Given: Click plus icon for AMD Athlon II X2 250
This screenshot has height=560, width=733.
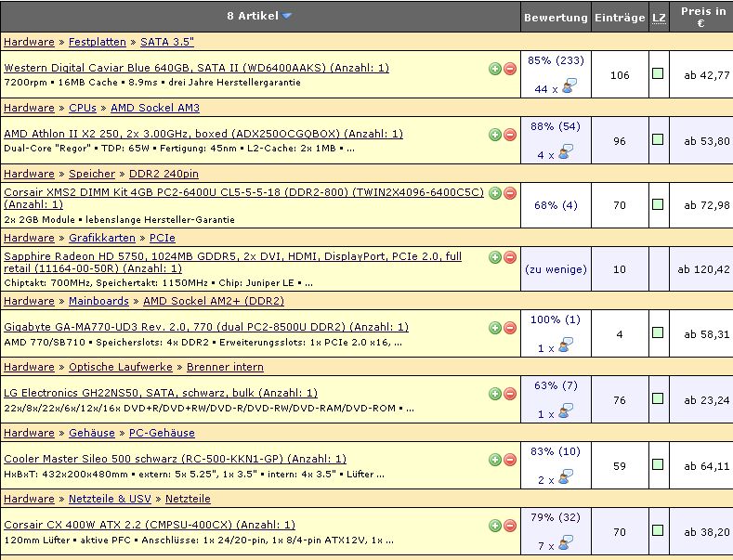Looking at the screenshot, I should [494, 135].
